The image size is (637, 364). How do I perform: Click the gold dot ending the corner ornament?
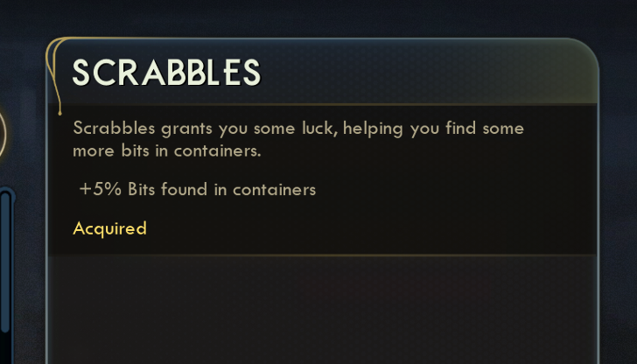point(59,112)
